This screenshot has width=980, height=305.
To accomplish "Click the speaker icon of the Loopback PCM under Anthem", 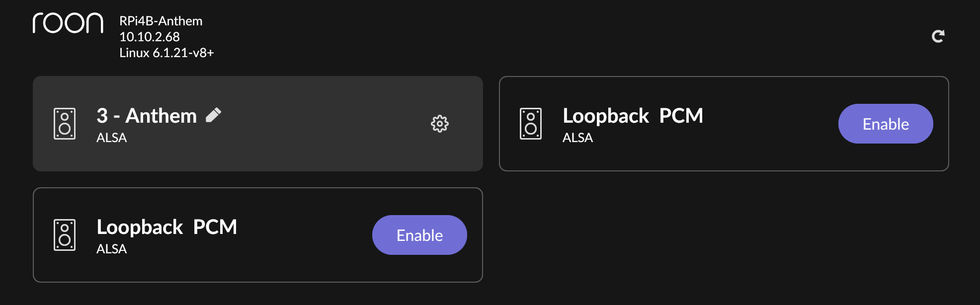I will [65, 235].
